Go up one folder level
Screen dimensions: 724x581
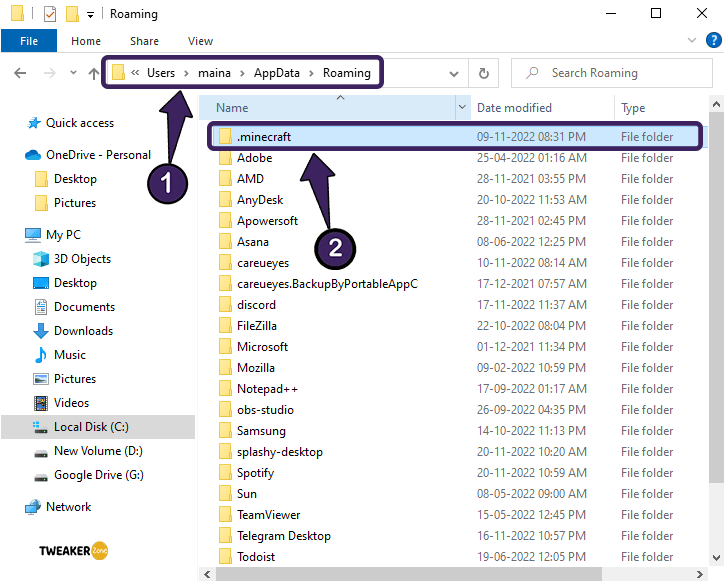[x=94, y=73]
